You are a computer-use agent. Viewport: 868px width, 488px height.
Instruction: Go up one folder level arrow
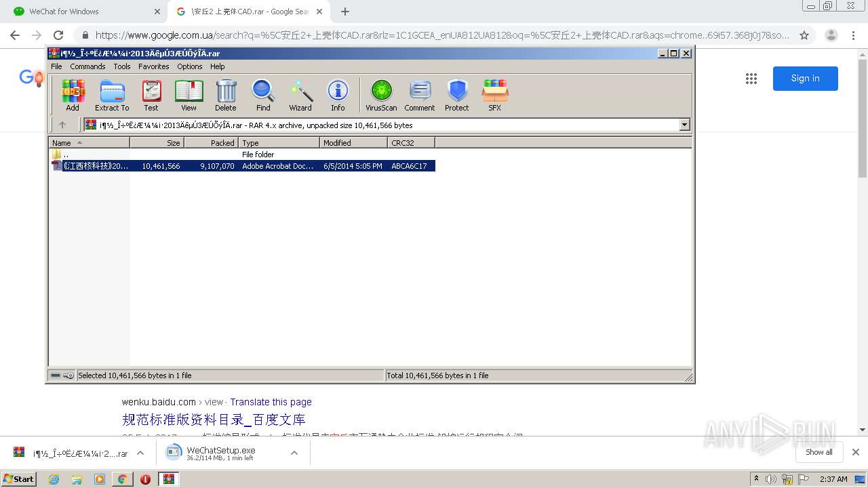click(x=62, y=125)
